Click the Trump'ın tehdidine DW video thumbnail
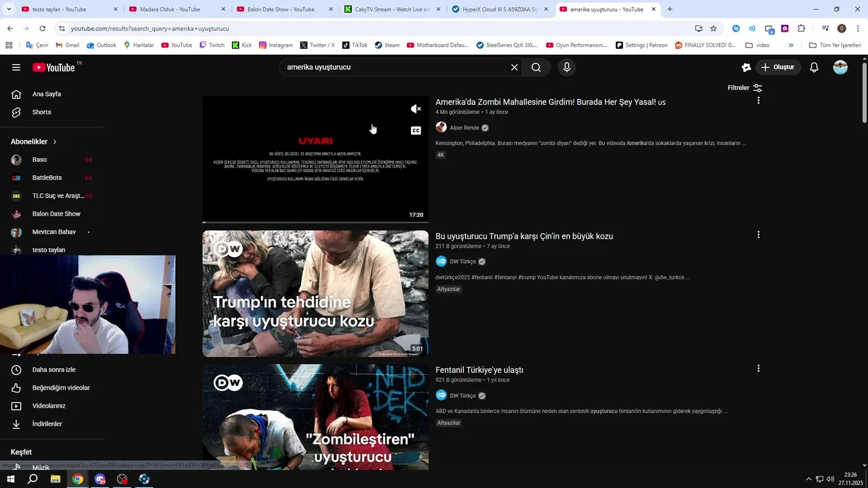868x488 pixels. (x=315, y=293)
